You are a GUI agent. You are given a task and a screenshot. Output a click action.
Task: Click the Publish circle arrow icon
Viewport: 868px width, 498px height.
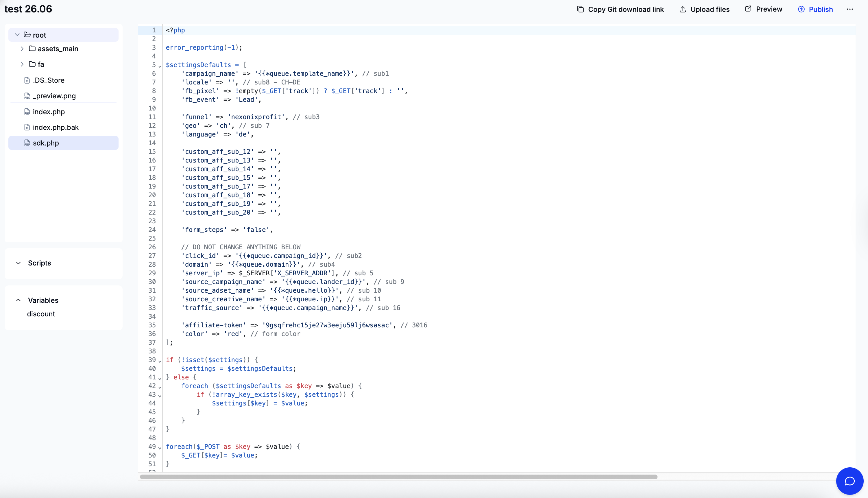801,9
